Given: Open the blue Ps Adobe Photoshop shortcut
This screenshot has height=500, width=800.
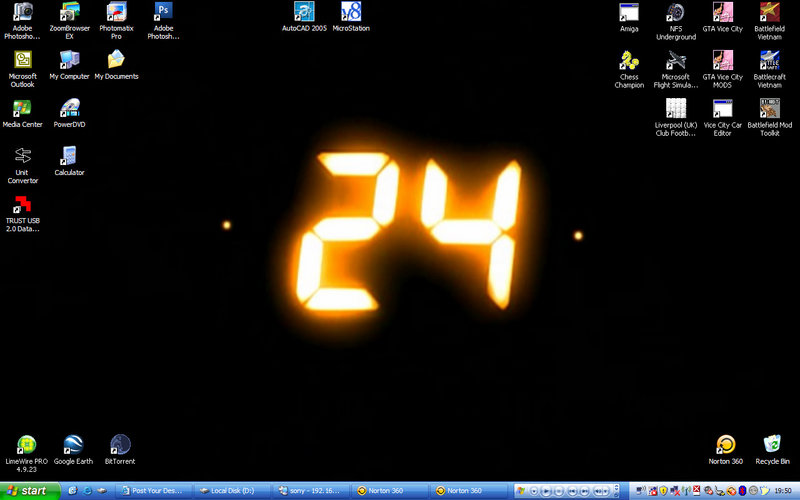Looking at the screenshot, I should coord(163,20).
